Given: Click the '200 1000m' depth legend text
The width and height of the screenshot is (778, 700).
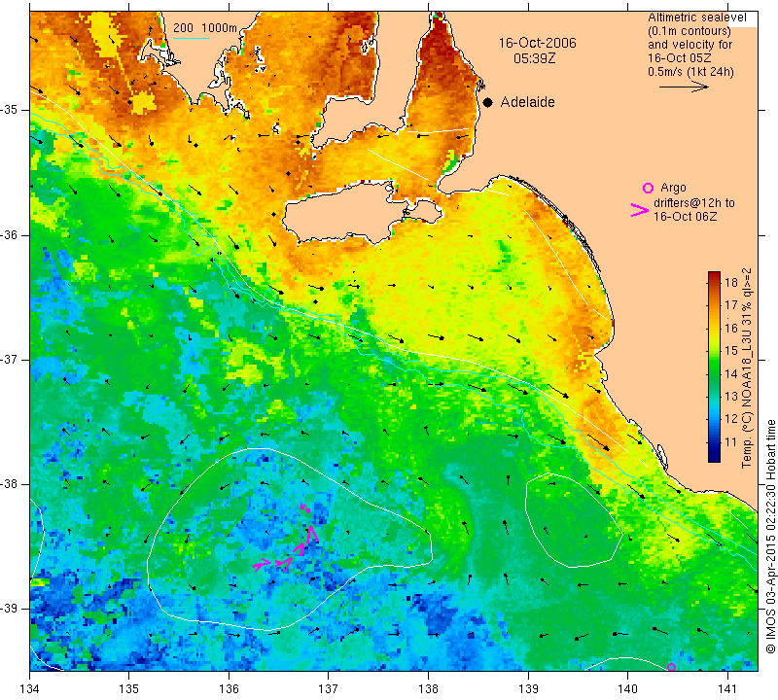Looking at the screenshot, I should 205,28.
